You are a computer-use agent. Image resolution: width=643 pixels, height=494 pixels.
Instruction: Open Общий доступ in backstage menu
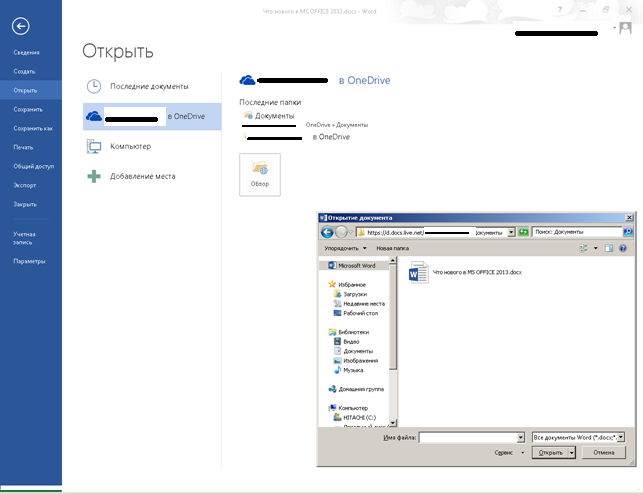(x=33, y=166)
